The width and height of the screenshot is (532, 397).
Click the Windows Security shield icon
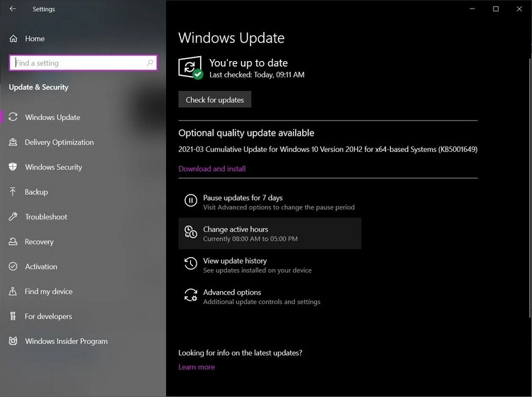point(13,167)
